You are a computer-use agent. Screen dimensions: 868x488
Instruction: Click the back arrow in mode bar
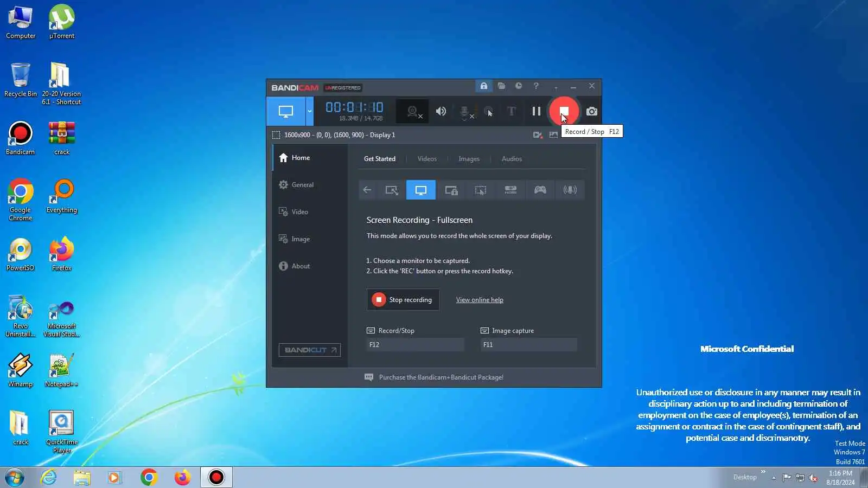pos(367,190)
